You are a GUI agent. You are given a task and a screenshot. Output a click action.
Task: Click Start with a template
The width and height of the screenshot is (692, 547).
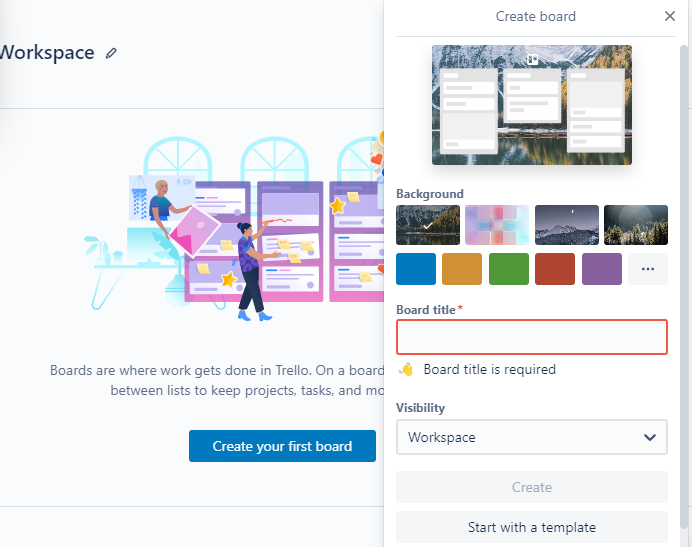(532, 527)
